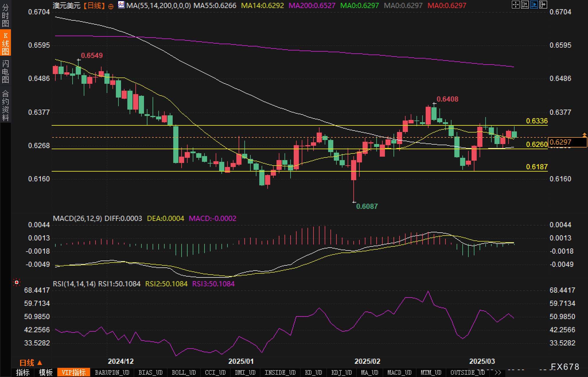Click the shift-chart-right arrow icon
Viewport: 588px width, 377px height.
543,5
